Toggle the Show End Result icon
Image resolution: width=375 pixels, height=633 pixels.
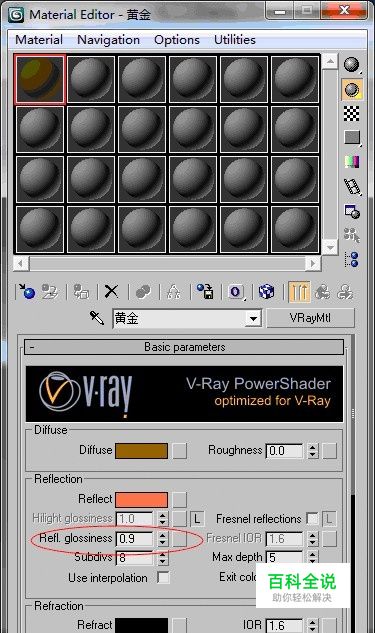pos(299,291)
